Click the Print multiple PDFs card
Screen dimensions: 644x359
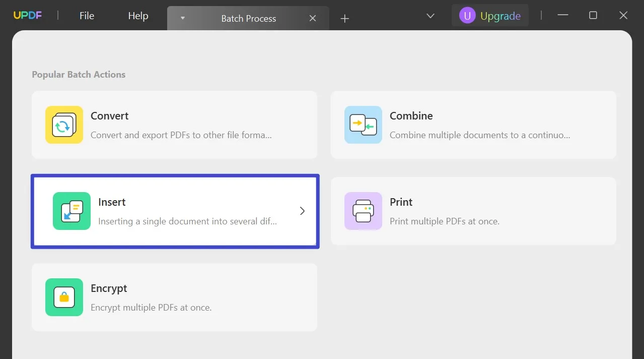tap(473, 211)
